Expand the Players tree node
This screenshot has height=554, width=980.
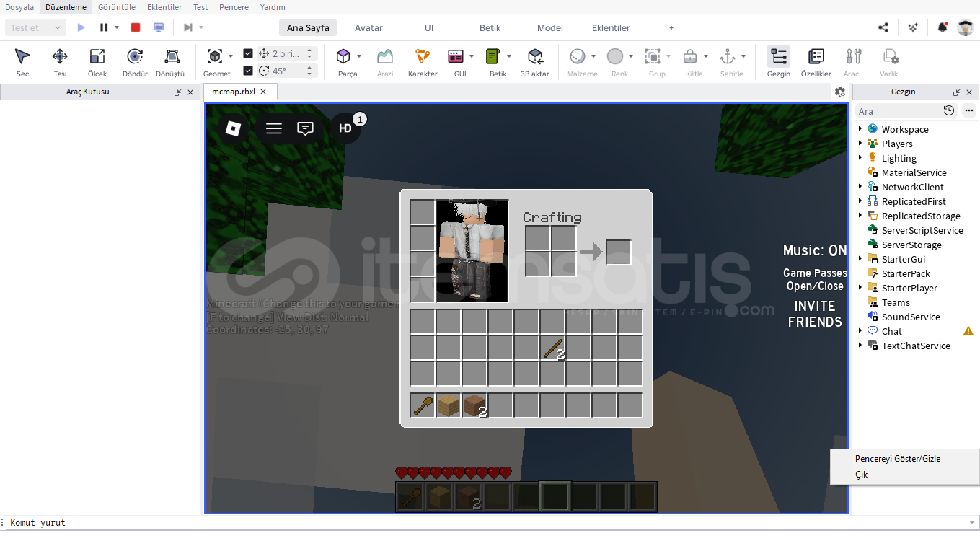pyautogui.click(x=860, y=144)
